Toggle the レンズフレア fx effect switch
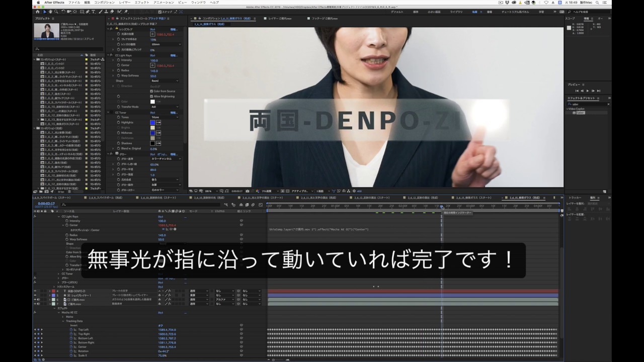The width and height of the screenshot is (644, 362). tap(111, 29)
